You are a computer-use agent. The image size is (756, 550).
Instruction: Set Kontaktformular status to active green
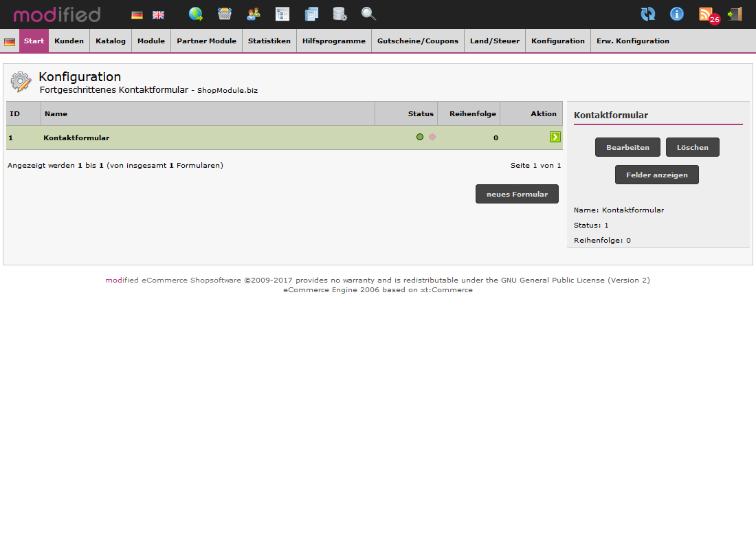tap(420, 137)
